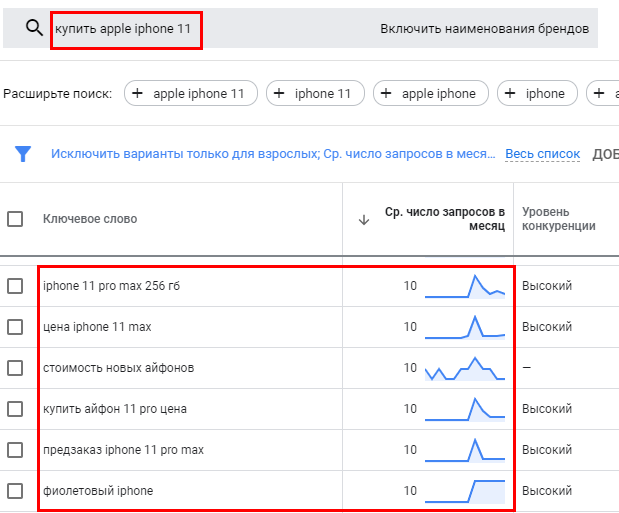The image size is (619, 513).
Task: Click the adult-variants exclusion filter text
Action: (273, 153)
